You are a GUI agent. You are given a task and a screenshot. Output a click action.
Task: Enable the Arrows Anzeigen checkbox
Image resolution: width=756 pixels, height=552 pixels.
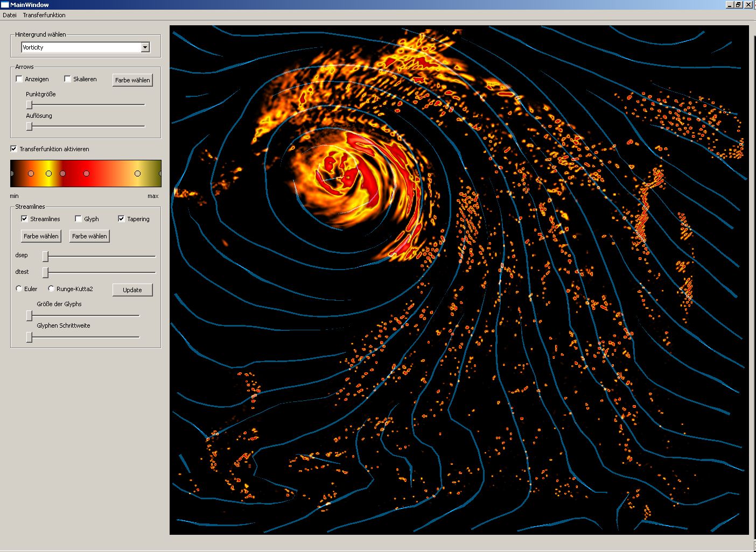click(x=19, y=79)
